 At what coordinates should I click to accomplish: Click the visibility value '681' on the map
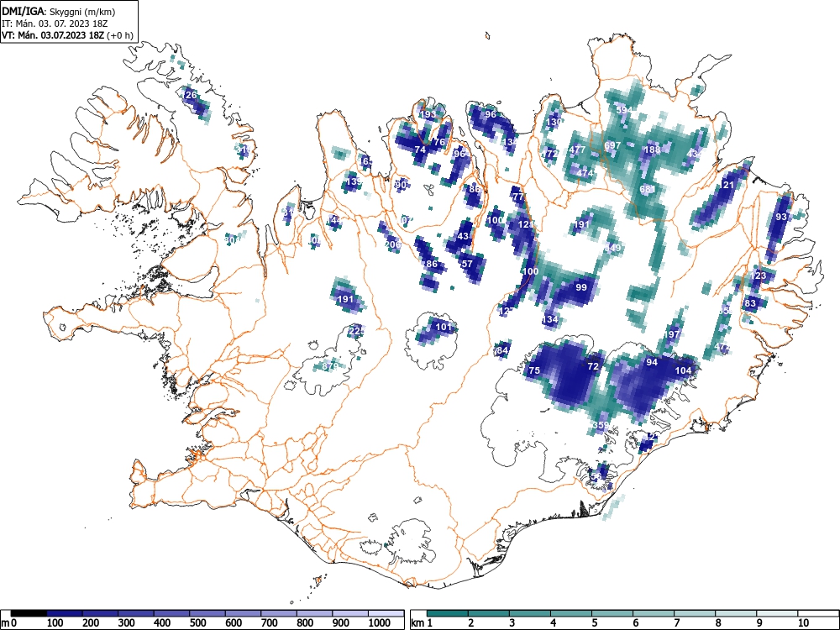pyautogui.click(x=647, y=189)
